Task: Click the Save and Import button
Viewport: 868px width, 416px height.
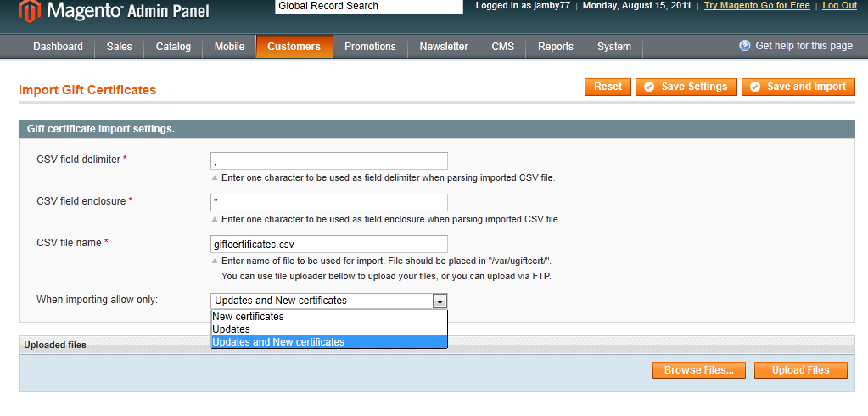Action: point(798,87)
